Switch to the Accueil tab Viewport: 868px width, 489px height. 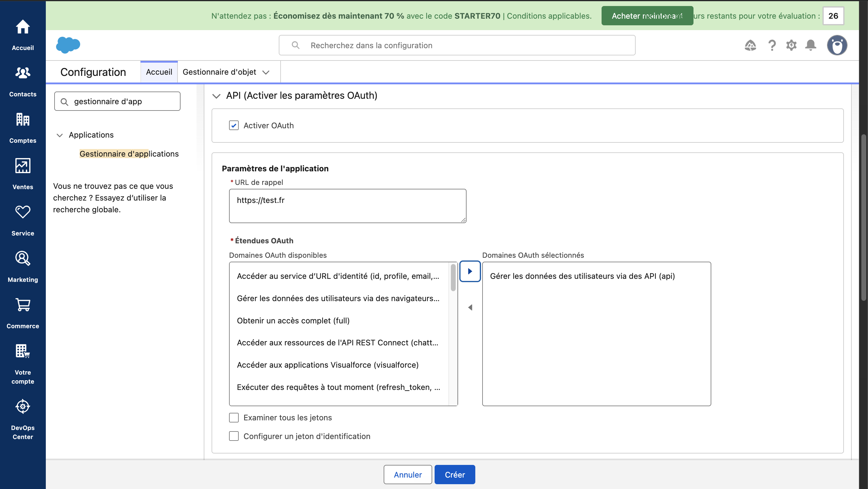(x=159, y=72)
